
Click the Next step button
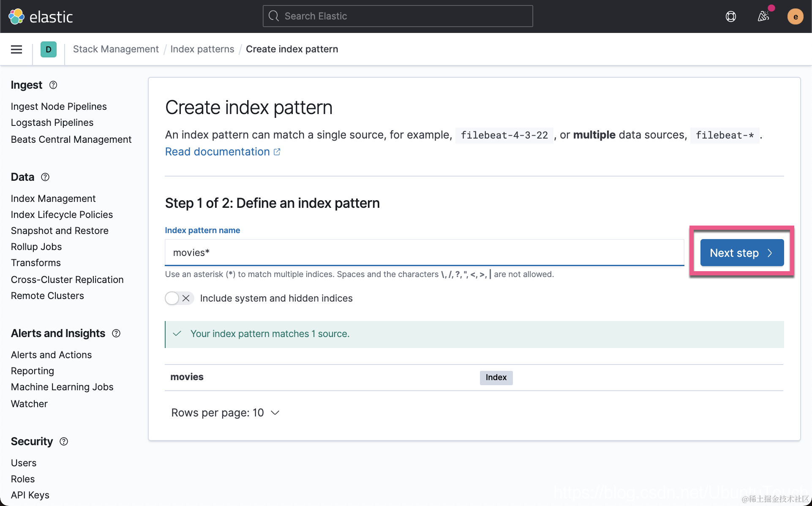(x=742, y=253)
